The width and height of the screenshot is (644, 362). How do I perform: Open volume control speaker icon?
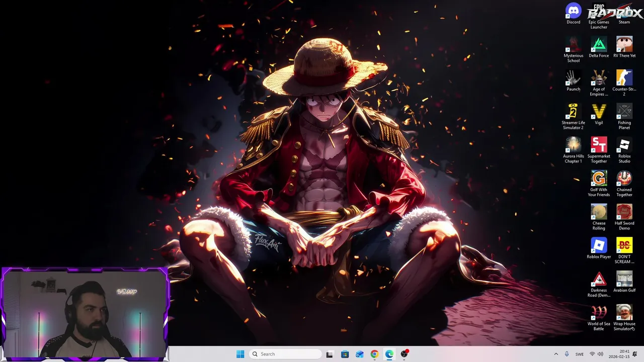(600, 354)
